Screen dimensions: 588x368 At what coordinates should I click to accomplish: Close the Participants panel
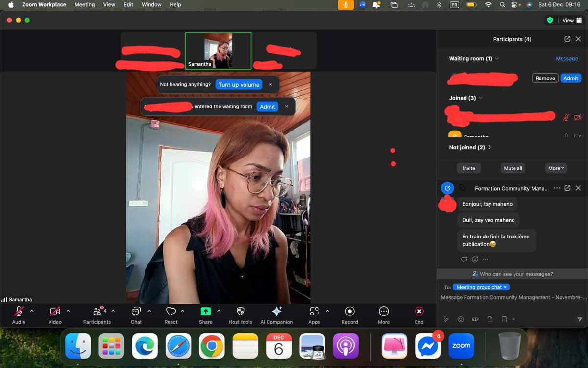pyautogui.click(x=578, y=39)
